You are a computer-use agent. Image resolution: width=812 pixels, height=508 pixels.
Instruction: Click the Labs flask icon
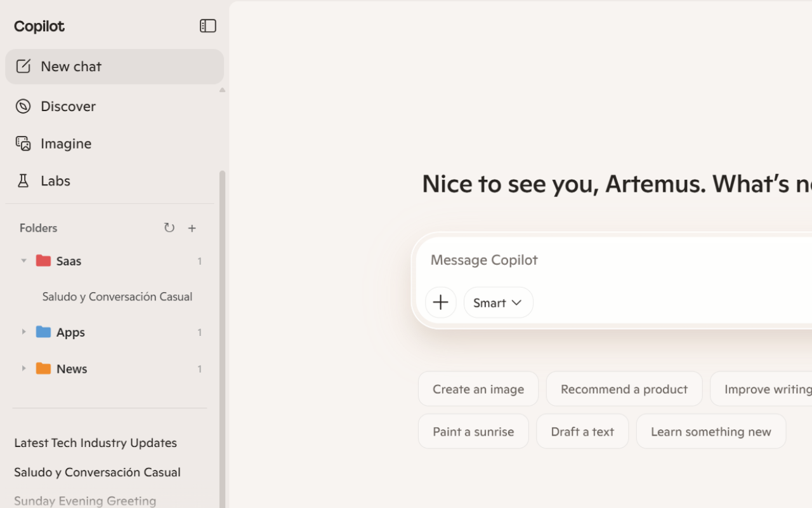(23, 181)
